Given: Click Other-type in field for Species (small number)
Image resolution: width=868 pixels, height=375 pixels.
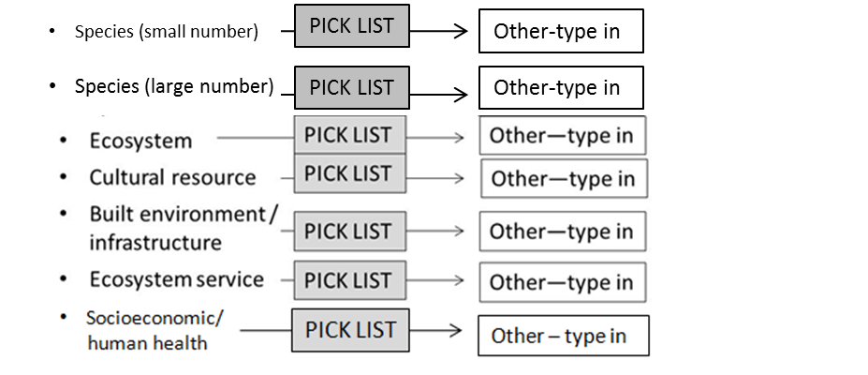Looking at the screenshot, I should tap(560, 31).
